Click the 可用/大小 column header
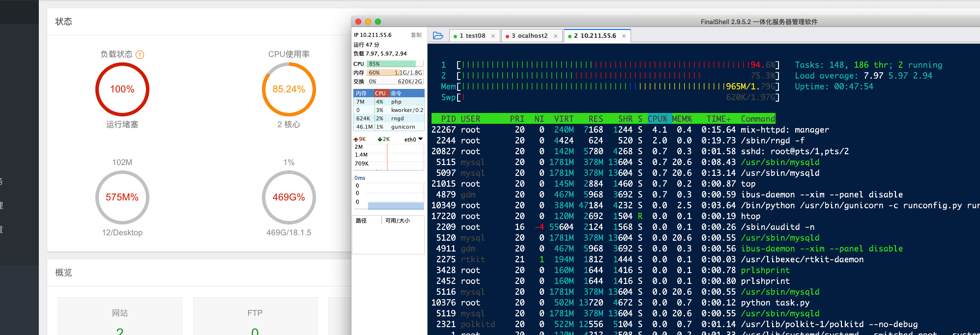The image size is (980, 335). pos(398,221)
